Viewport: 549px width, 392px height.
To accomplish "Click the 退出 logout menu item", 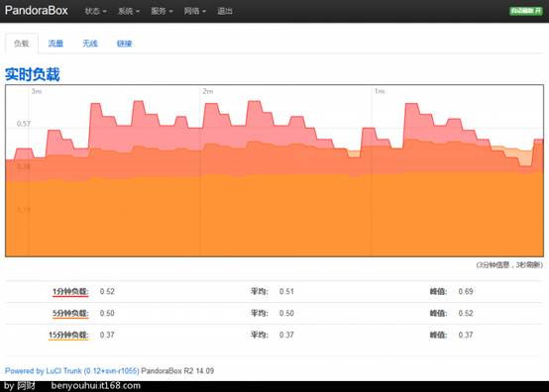I will click(x=225, y=11).
